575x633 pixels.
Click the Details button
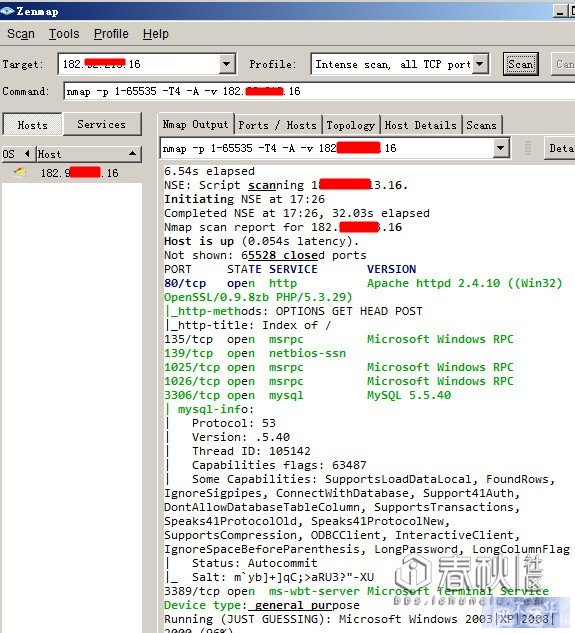(x=560, y=148)
